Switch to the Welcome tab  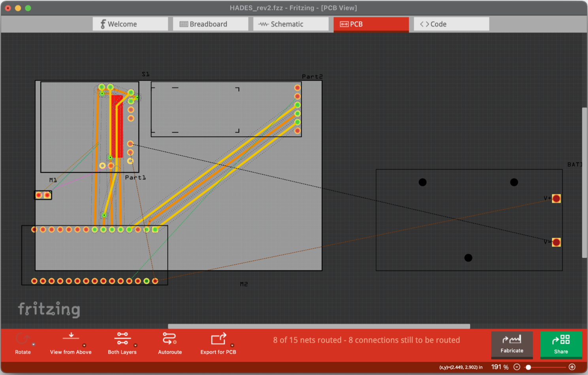click(x=130, y=24)
